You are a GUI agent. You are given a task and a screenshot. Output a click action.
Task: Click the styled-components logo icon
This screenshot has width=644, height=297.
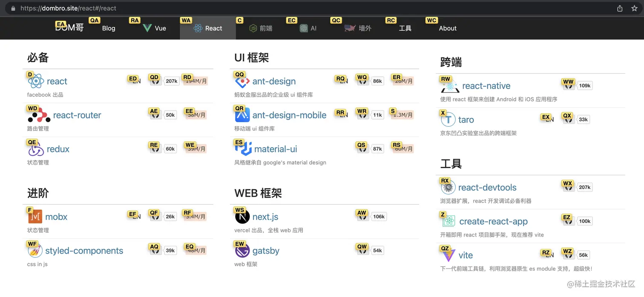pyautogui.click(x=35, y=251)
